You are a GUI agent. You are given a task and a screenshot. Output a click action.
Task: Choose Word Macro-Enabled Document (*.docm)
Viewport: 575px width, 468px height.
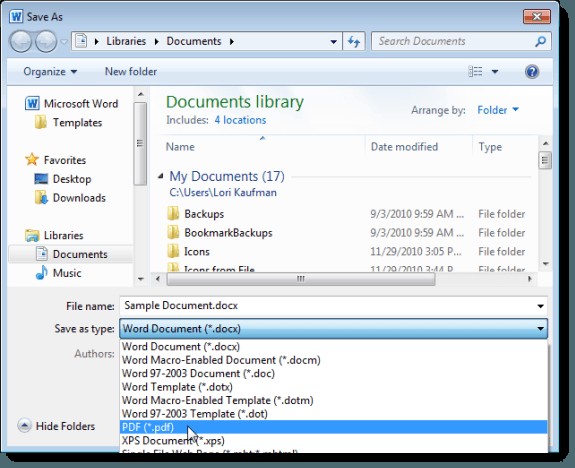point(333,360)
